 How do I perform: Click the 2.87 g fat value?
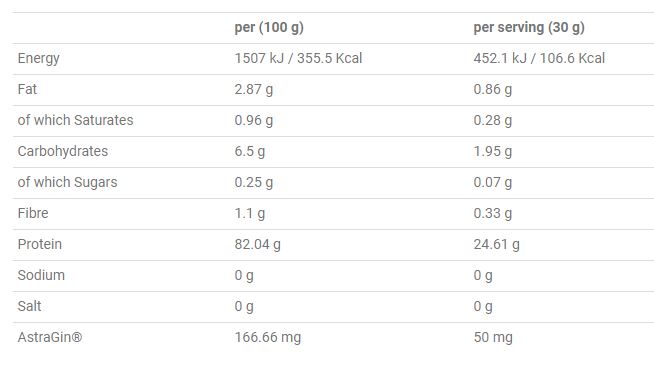coord(254,89)
